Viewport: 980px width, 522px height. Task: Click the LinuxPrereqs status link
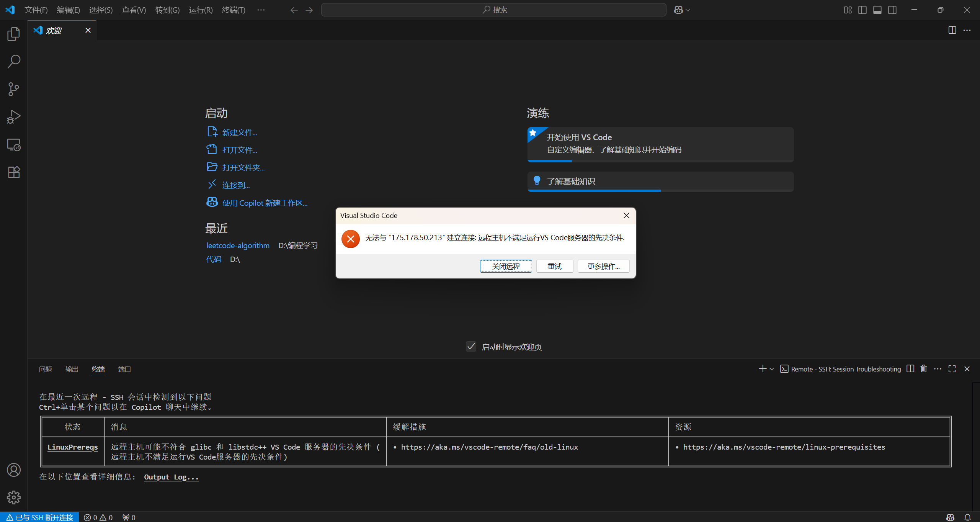point(73,447)
